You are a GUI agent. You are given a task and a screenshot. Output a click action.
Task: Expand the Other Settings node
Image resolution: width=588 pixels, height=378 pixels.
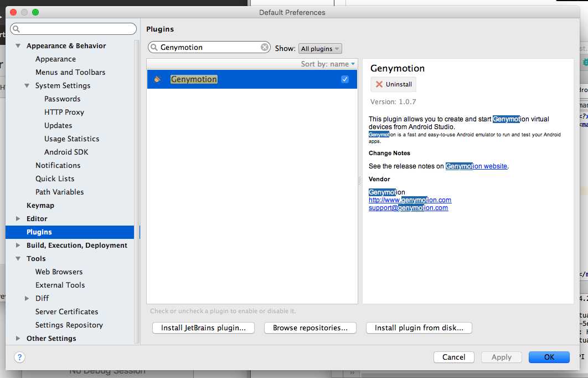coord(18,338)
